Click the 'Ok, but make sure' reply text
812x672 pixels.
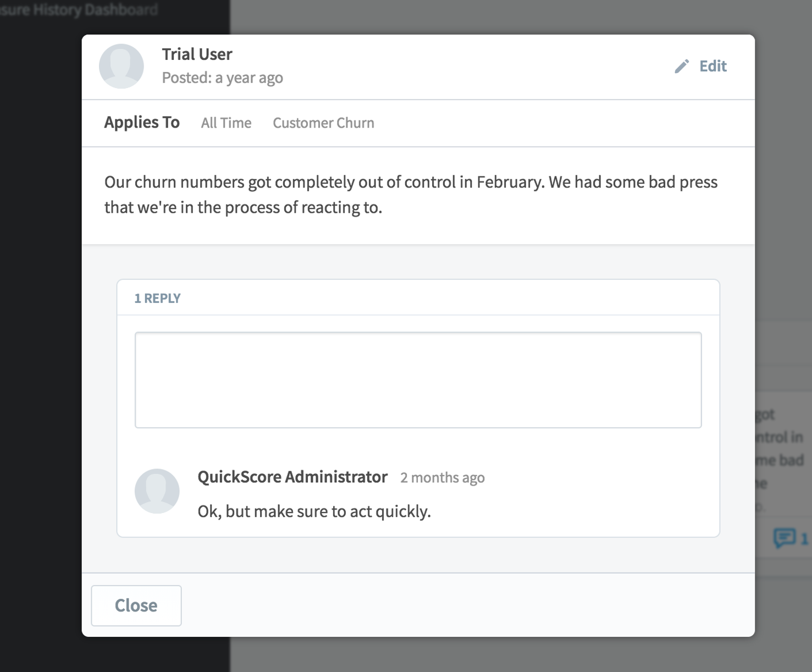coord(314,511)
